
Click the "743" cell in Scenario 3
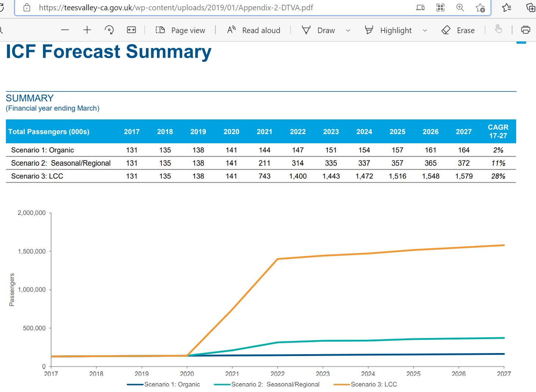coord(265,176)
